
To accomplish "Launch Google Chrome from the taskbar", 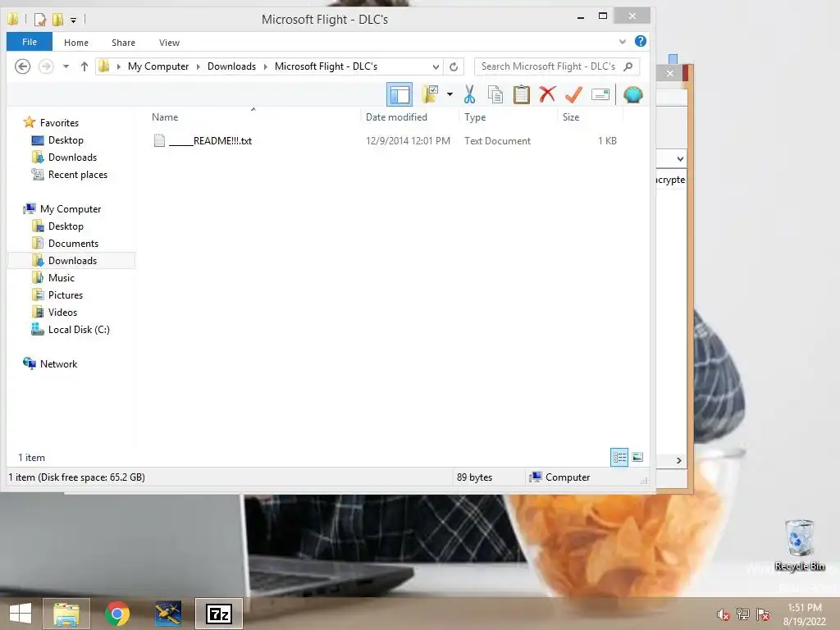I will click(116, 614).
